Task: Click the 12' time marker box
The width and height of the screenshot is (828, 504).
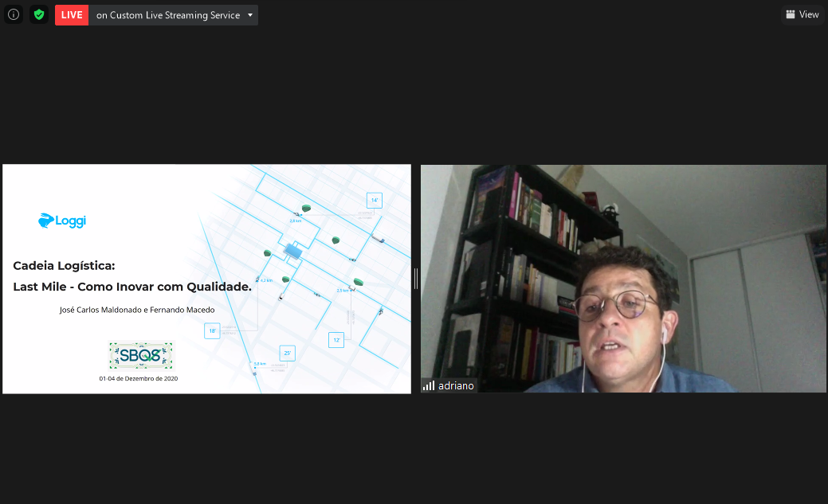Action: pyautogui.click(x=336, y=340)
